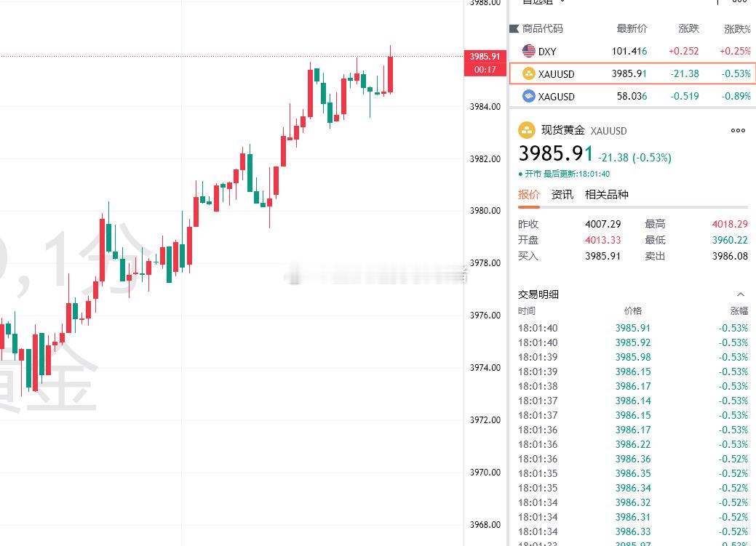This screenshot has width=756, height=546.
Task: Click the 昨收 value 4007.29
Action: point(602,224)
